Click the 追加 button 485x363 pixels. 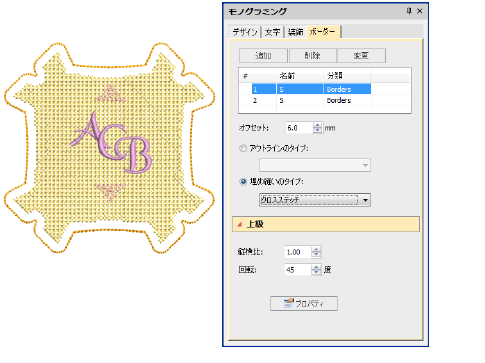263,55
